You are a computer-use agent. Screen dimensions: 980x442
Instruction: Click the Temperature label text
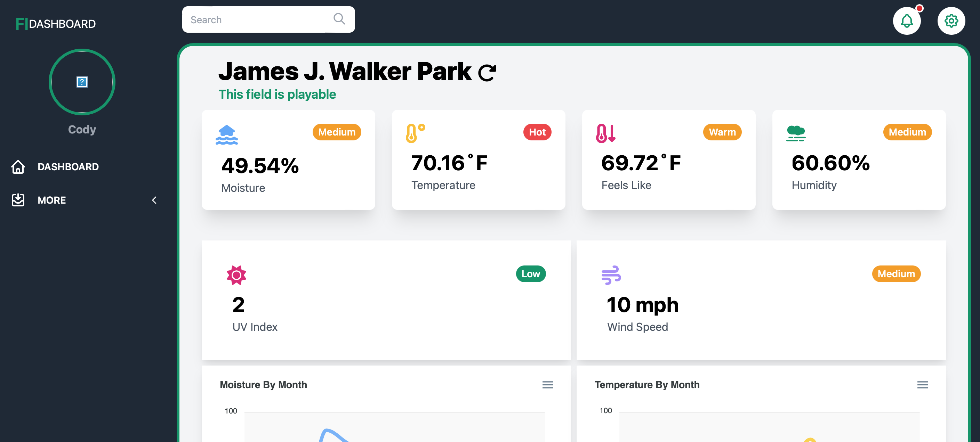point(443,185)
